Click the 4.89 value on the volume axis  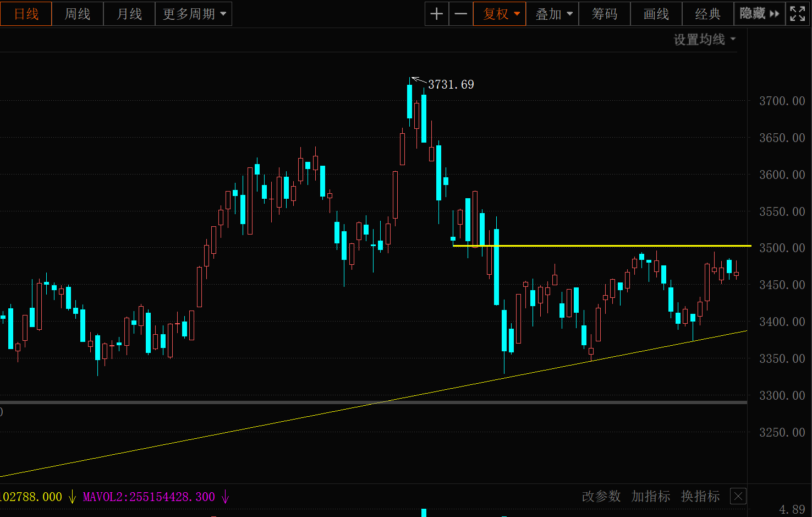[x=792, y=510]
